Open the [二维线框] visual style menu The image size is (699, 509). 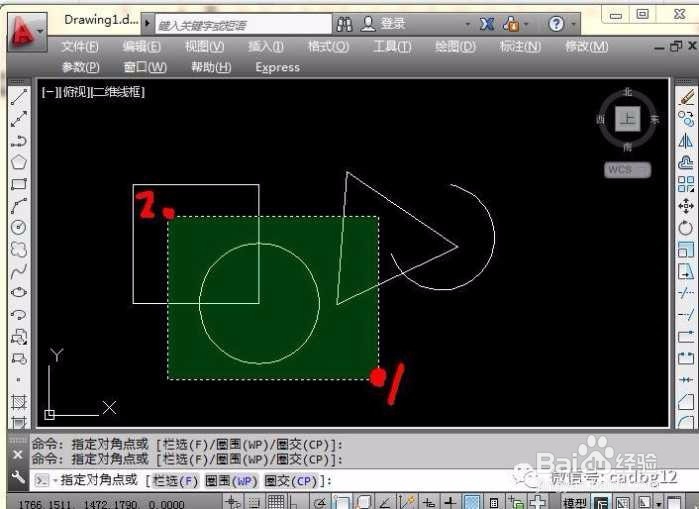(118, 92)
